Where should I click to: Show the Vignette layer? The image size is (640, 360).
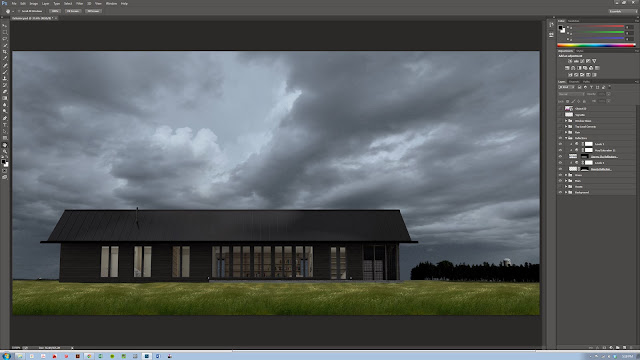point(560,115)
